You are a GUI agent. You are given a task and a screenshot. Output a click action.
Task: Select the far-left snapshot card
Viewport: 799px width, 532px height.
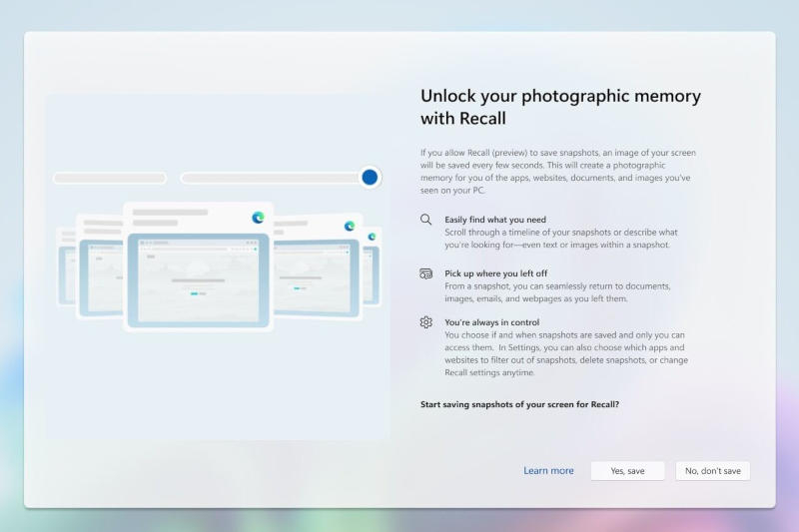[x=66, y=262]
